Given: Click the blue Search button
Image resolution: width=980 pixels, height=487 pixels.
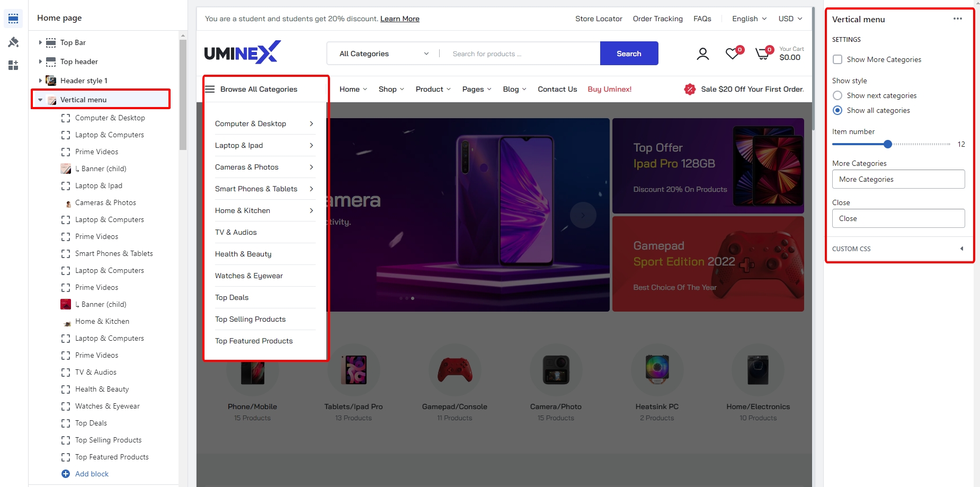Looking at the screenshot, I should click(x=629, y=54).
